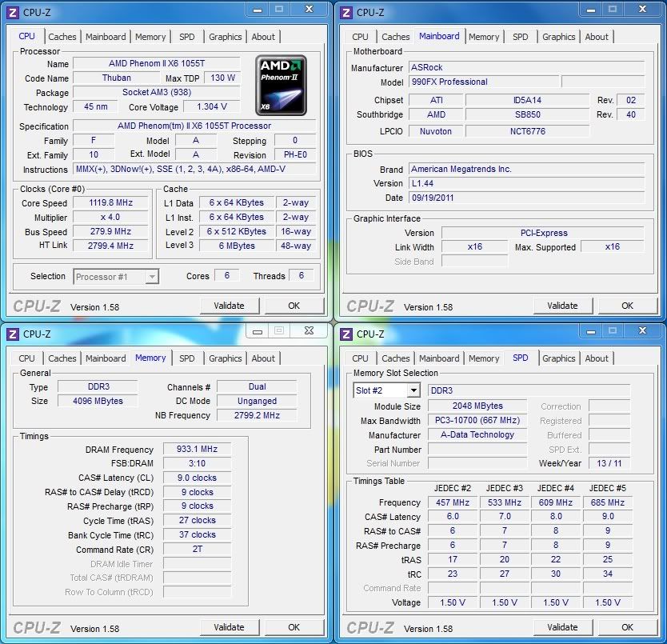Viewport: 667px width, 644px height.
Task: Click the memory manufacturer 'A-Data Technology'
Action: 477,434
